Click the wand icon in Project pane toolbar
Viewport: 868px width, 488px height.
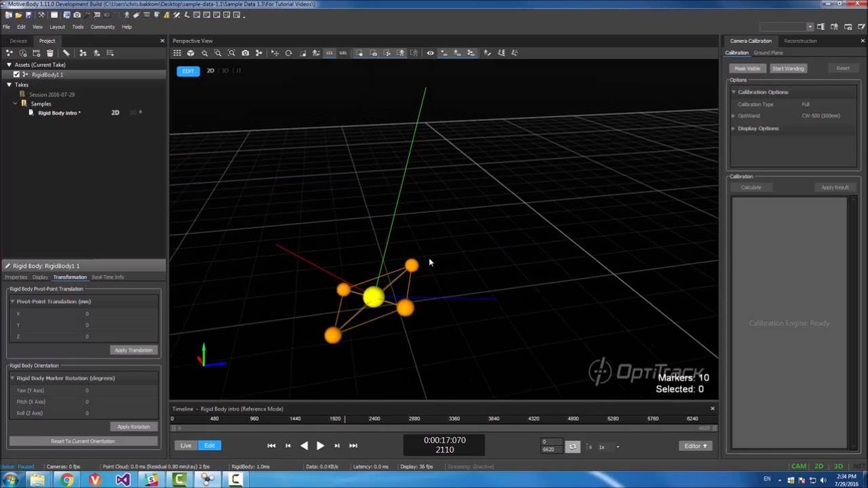click(x=66, y=53)
